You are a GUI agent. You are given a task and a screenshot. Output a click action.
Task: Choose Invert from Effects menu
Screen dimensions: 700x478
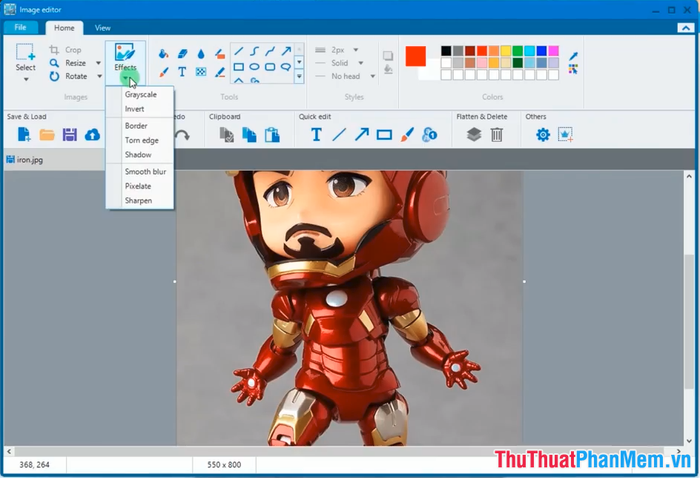(x=134, y=109)
